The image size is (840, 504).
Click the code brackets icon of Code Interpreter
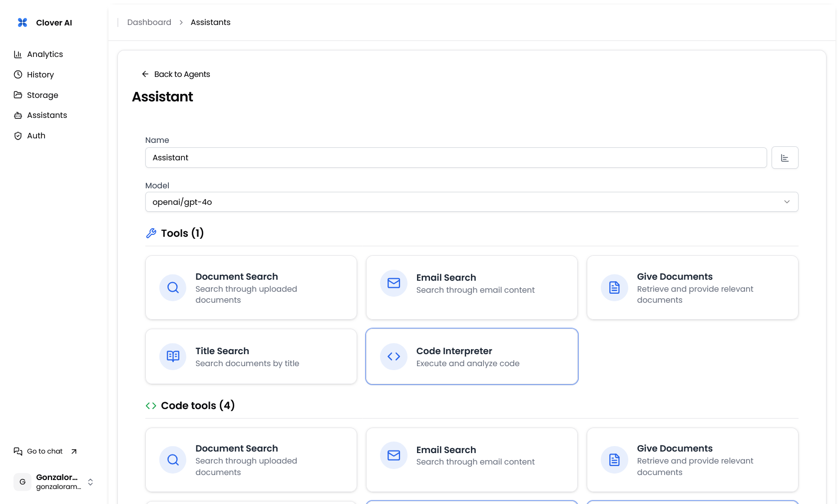(394, 356)
